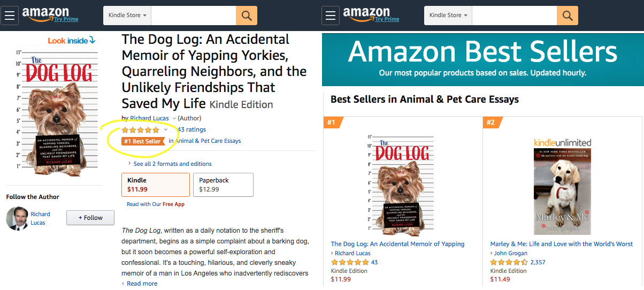Image resolution: width=644 pixels, height=290 pixels.
Task: Select the Paperback format option
Action: coord(223,185)
